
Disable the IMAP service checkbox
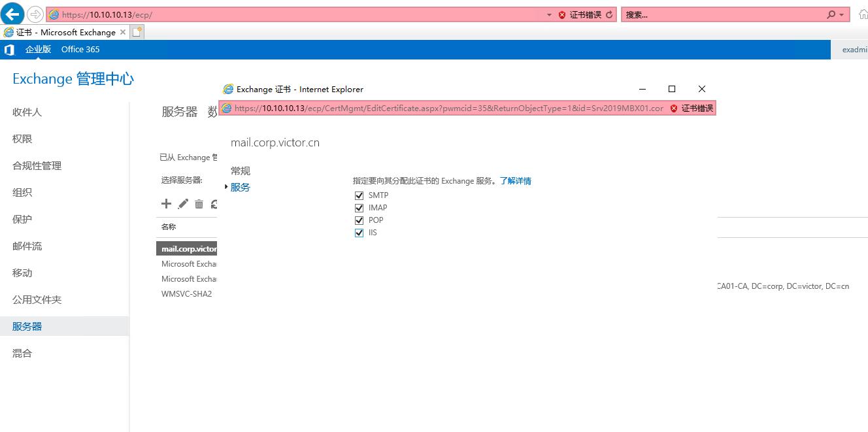[x=359, y=207]
